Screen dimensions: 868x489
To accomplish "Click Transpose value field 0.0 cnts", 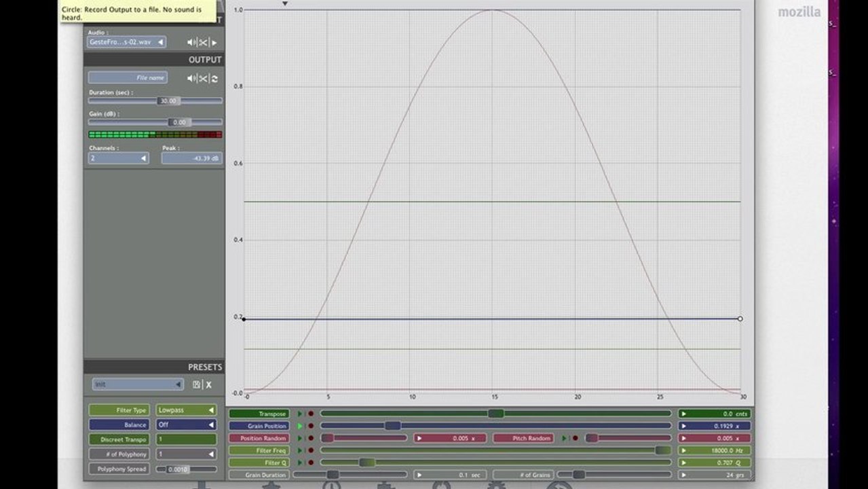I will [714, 414].
